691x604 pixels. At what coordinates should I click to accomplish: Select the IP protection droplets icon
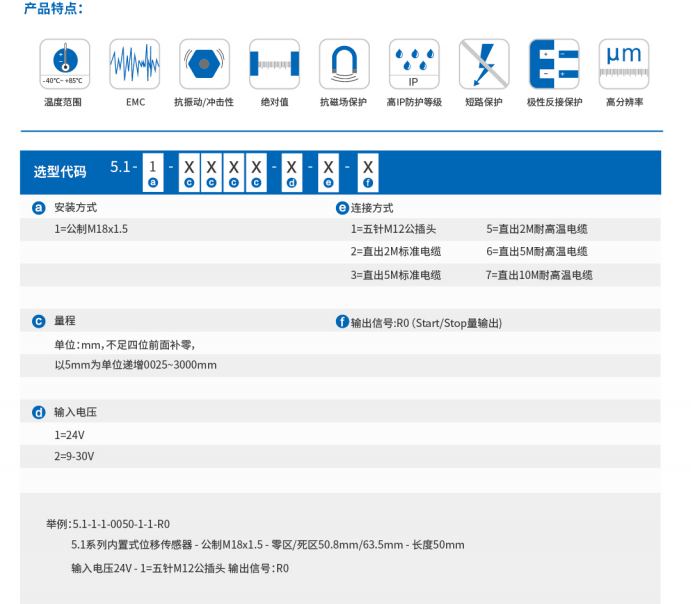[x=414, y=64]
